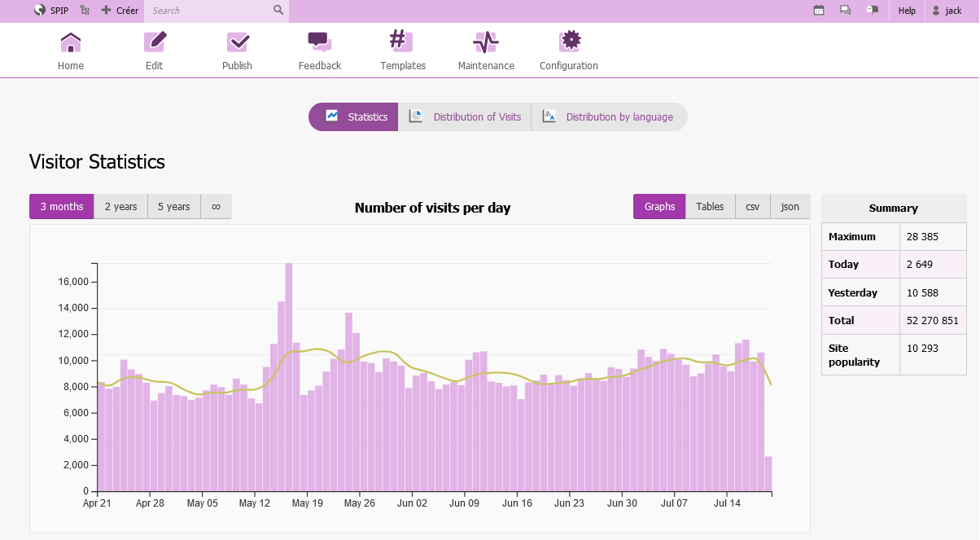Open the Home section icon
The width and height of the screenshot is (980, 540).
[71, 42]
